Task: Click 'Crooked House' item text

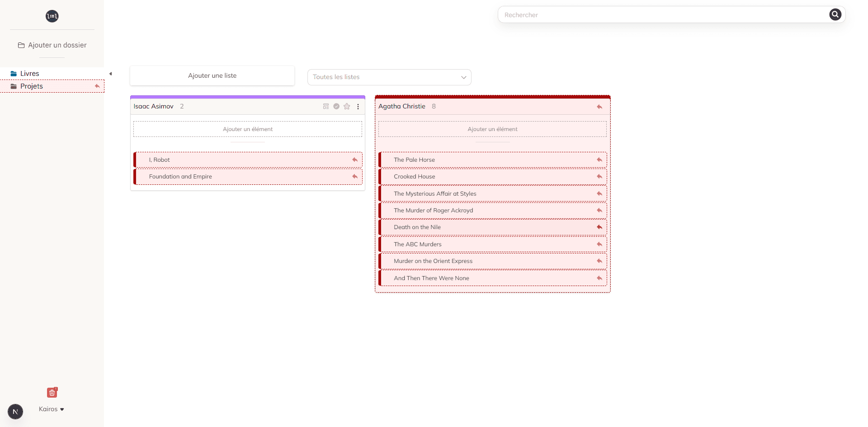Action: [x=414, y=177]
